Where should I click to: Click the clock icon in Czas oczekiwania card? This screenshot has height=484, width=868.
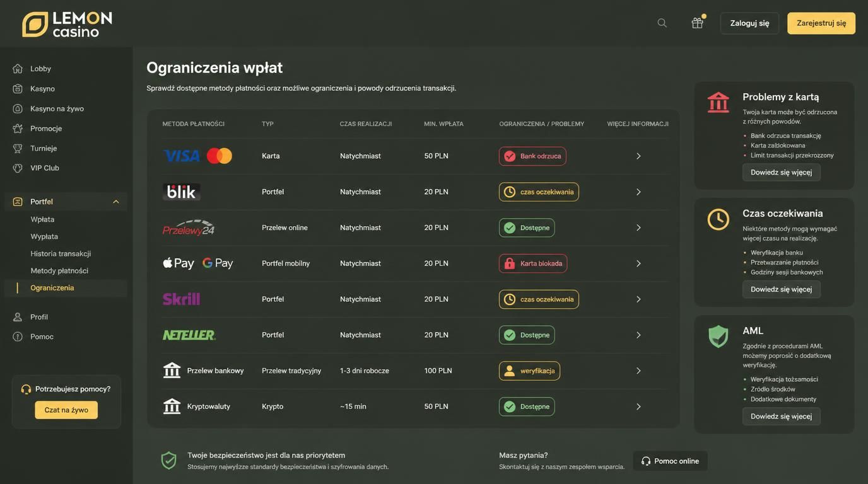pos(718,219)
